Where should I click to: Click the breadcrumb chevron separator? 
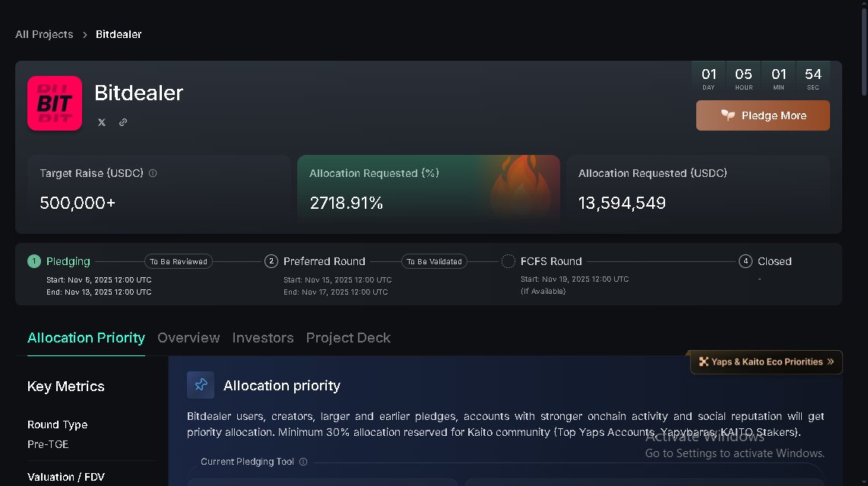click(x=84, y=35)
